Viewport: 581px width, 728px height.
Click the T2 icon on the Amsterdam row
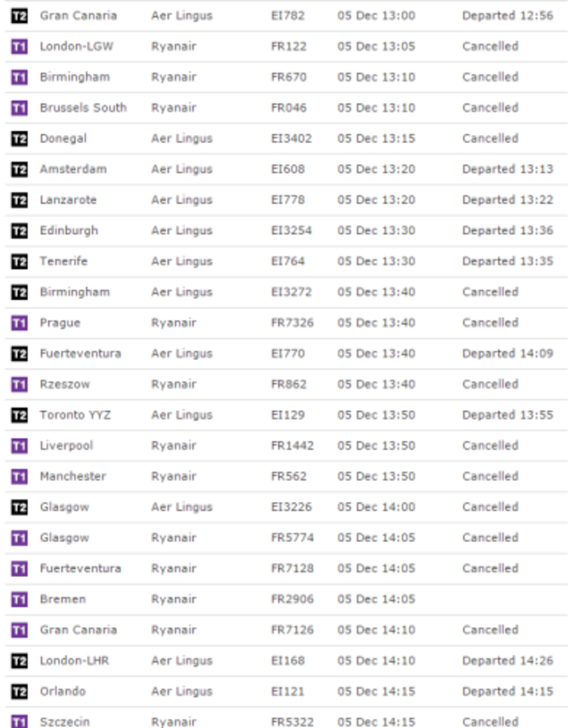point(19,170)
